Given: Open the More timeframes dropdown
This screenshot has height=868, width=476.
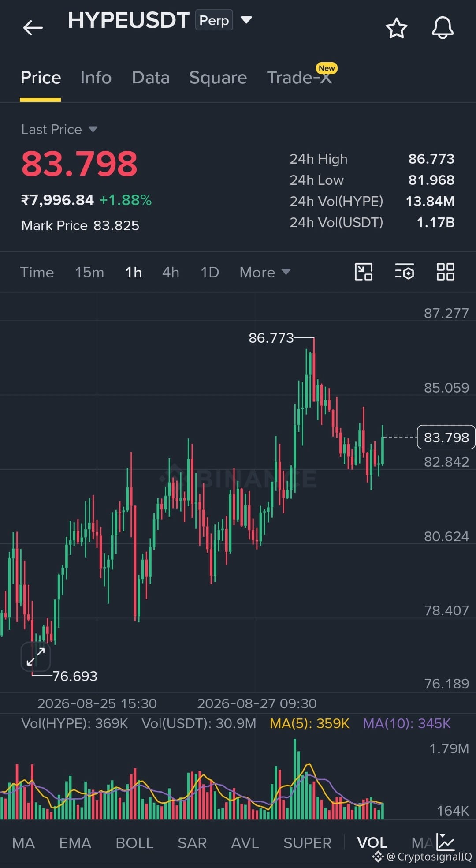Looking at the screenshot, I should click(265, 272).
